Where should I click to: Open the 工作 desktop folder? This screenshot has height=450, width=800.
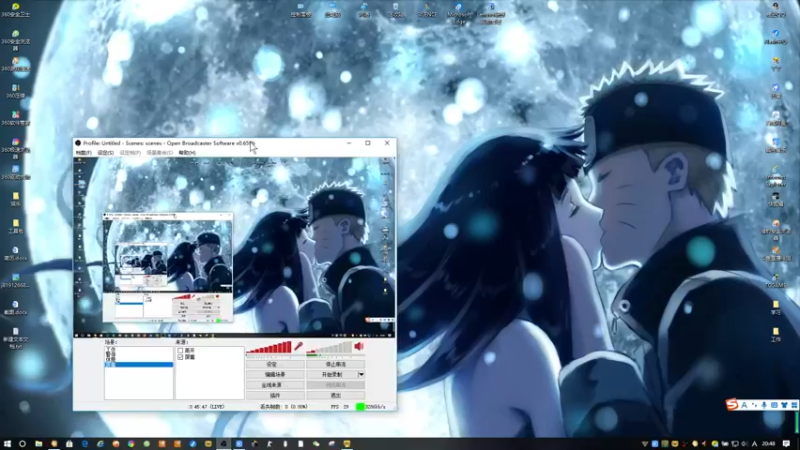(776, 335)
